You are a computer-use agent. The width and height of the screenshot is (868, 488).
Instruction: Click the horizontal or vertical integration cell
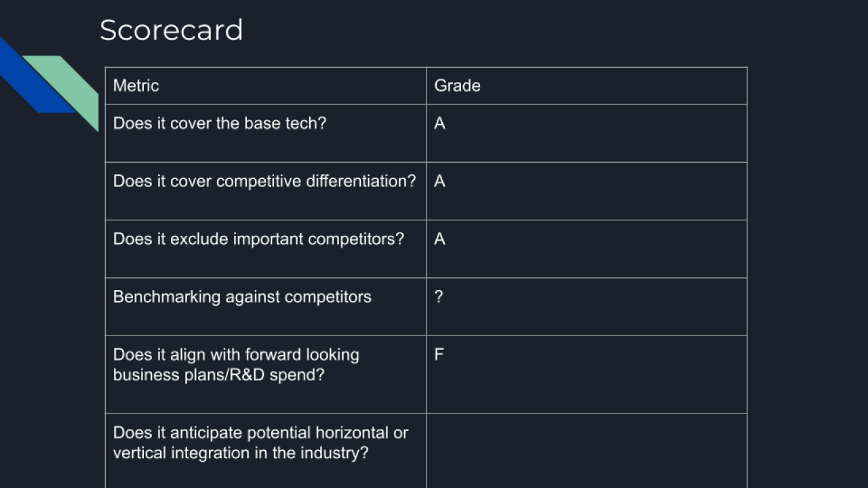(265, 451)
